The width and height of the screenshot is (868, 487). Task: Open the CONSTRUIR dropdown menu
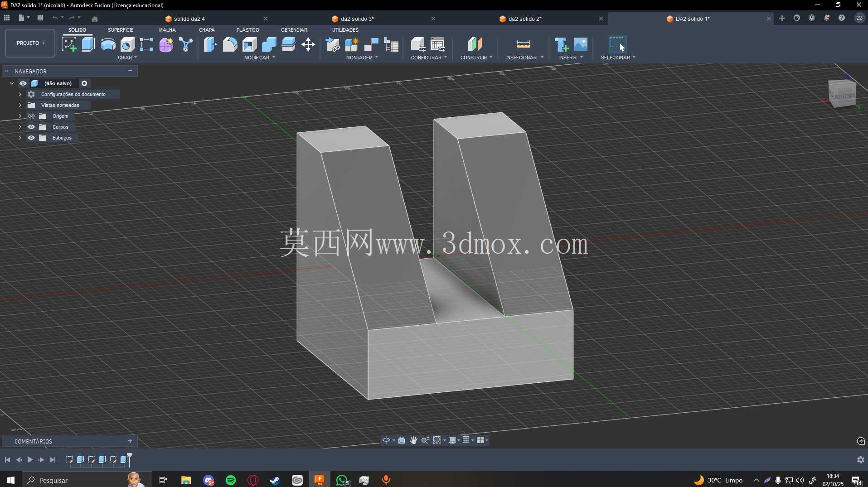[476, 58]
